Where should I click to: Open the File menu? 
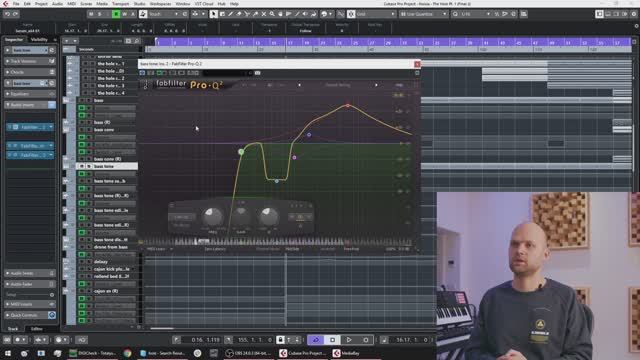click(16, 4)
